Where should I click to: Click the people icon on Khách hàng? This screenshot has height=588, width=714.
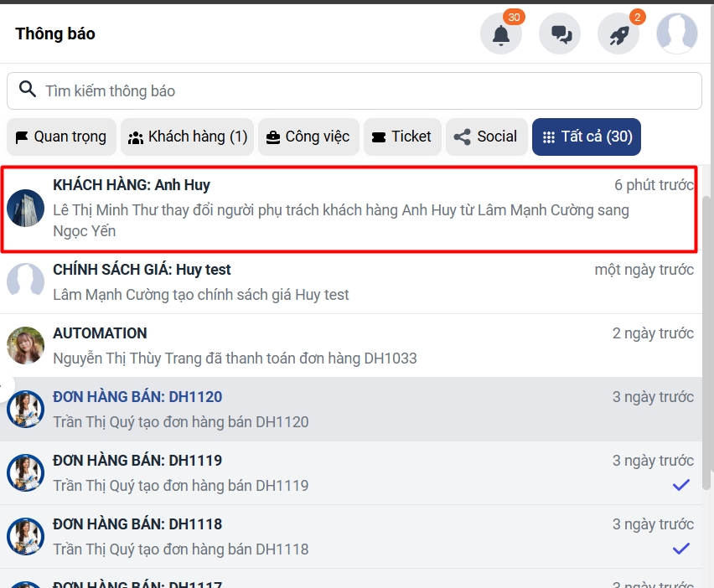coord(135,137)
